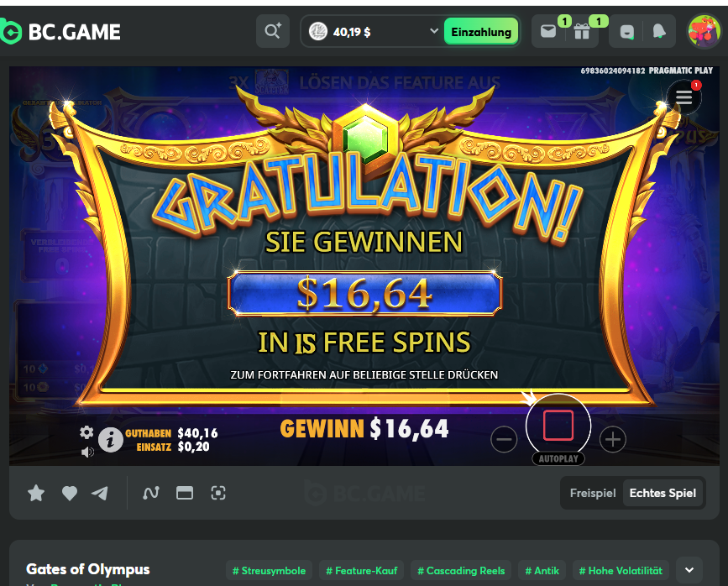The image size is (728, 586).
Task: Stop autoplay with the red square button
Action: (x=558, y=425)
